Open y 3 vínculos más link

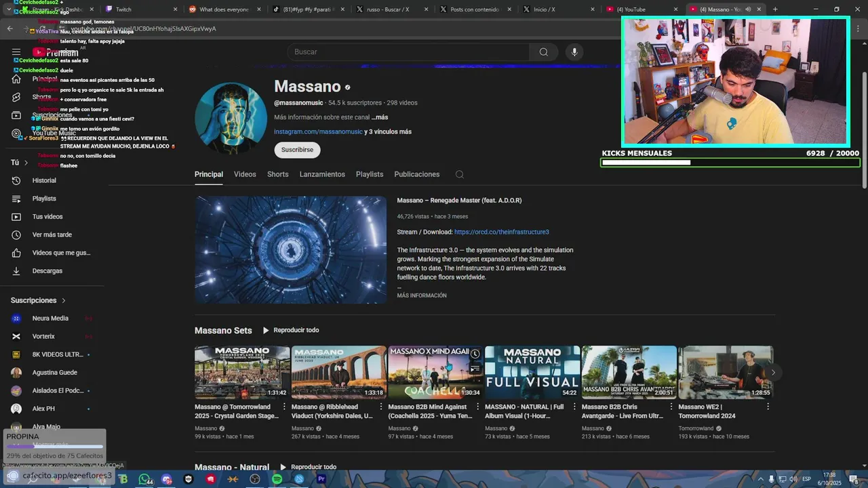click(388, 131)
